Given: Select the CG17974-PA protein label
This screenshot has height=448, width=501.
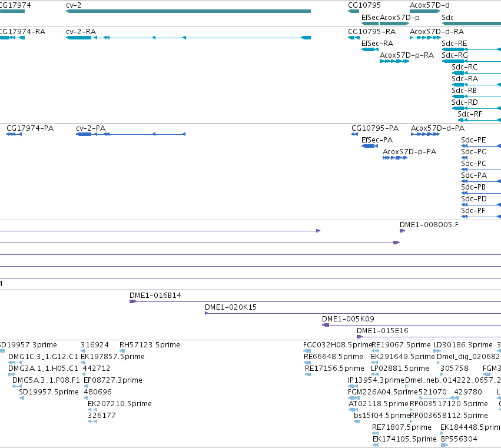Looking at the screenshot, I should point(30,128).
